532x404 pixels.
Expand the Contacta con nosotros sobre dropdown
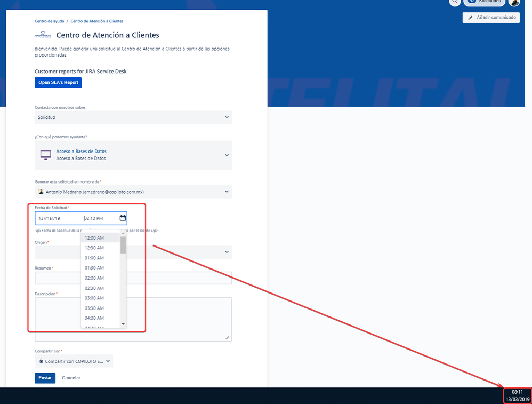tap(133, 117)
